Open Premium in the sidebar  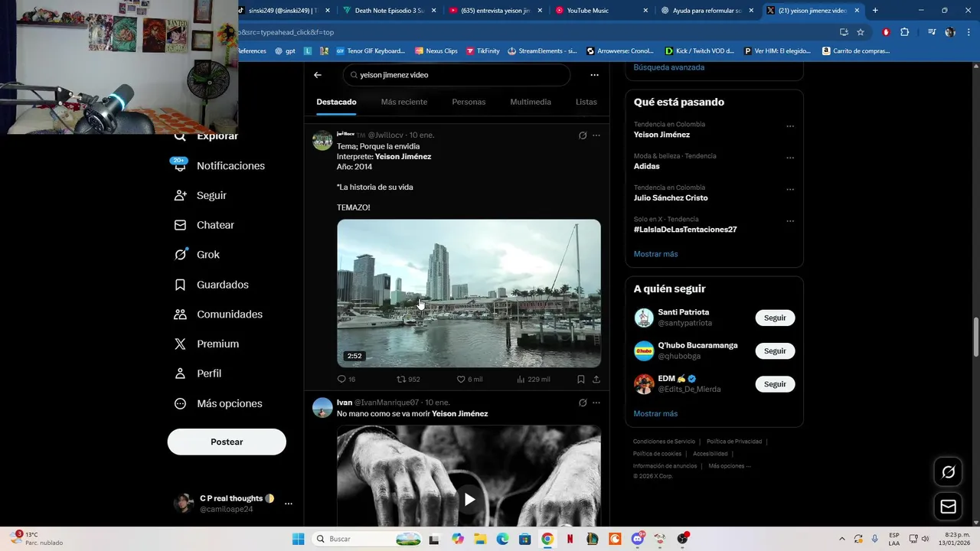click(207, 344)
